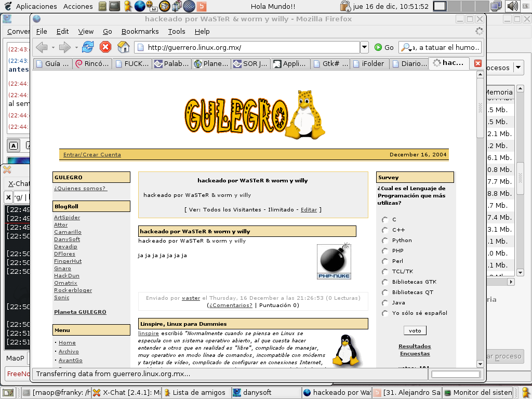Open the Resultados survey link
The width and height of the screenshot is (532, 399).
[415, 347]
